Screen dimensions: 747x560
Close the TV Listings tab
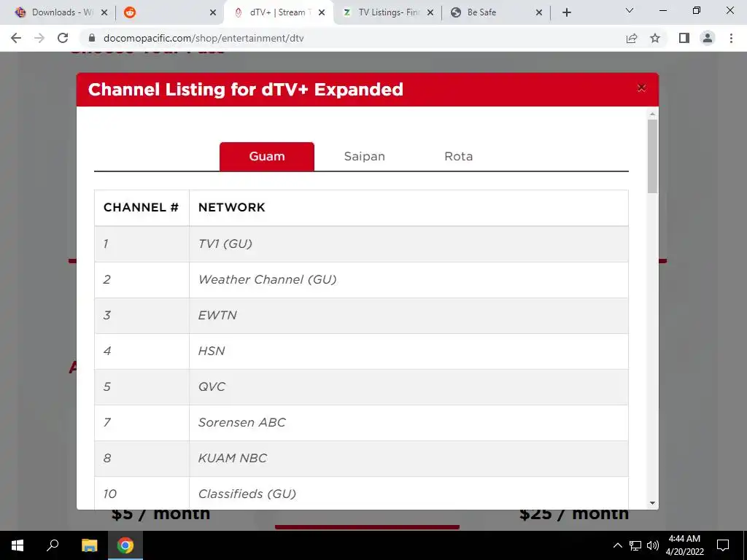[430, 12]
